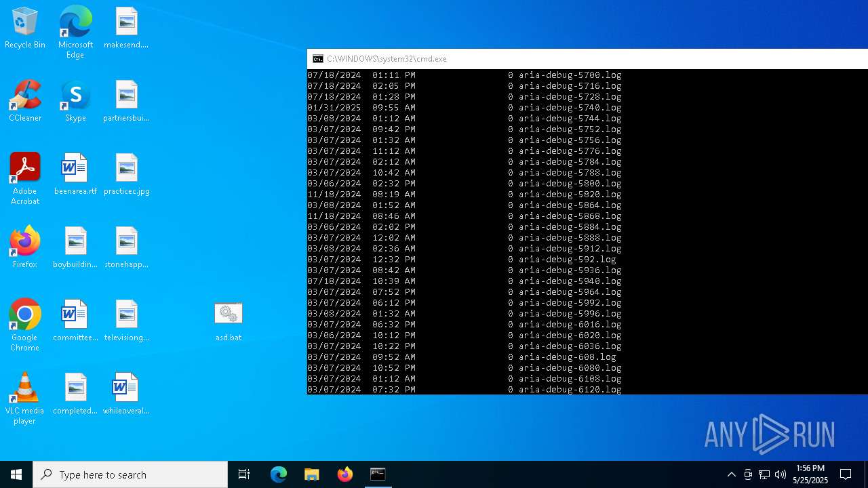
Task: Select the televisiong image file icon
Action: (126, 321)
